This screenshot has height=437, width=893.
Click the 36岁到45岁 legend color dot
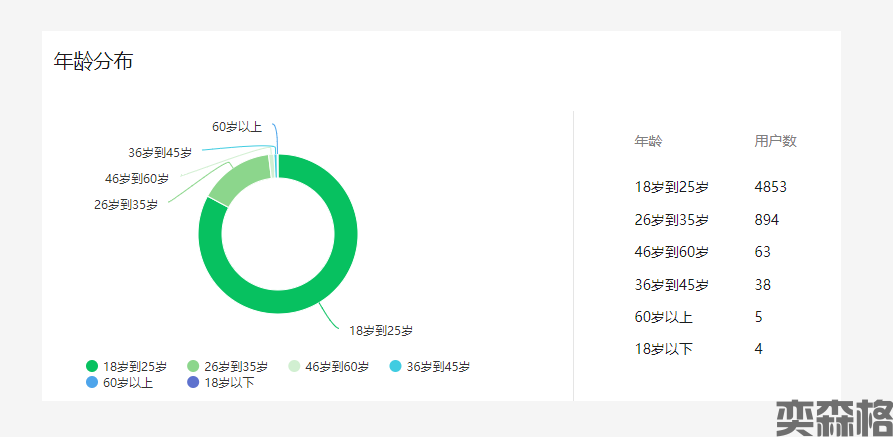(396, 366)
